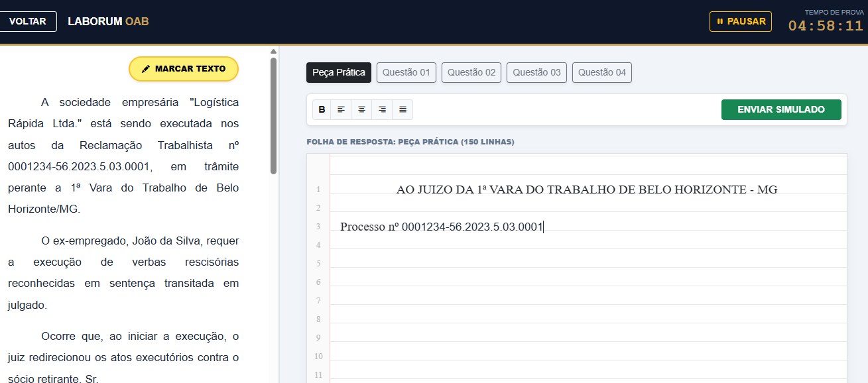Screen dimensions: 868x383
Task: Click the paragraph starting "A sociedade empresária"
Action: coord(123,156)
